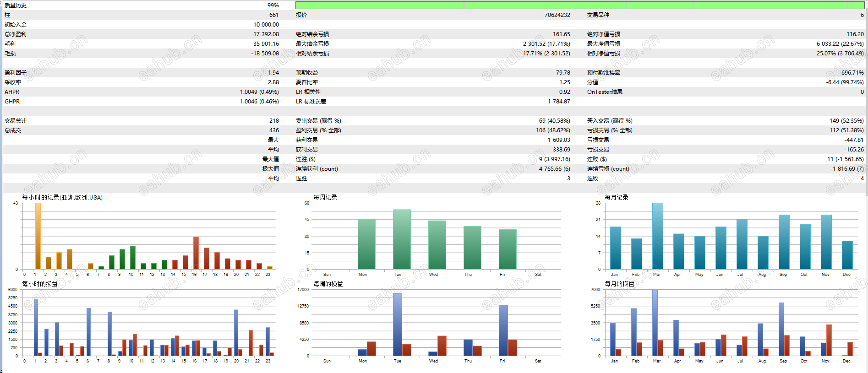The height and width of the screenshot is (373, 868).
Task: Select the 交易总计 value 218
Action: [x=274, y=121]
